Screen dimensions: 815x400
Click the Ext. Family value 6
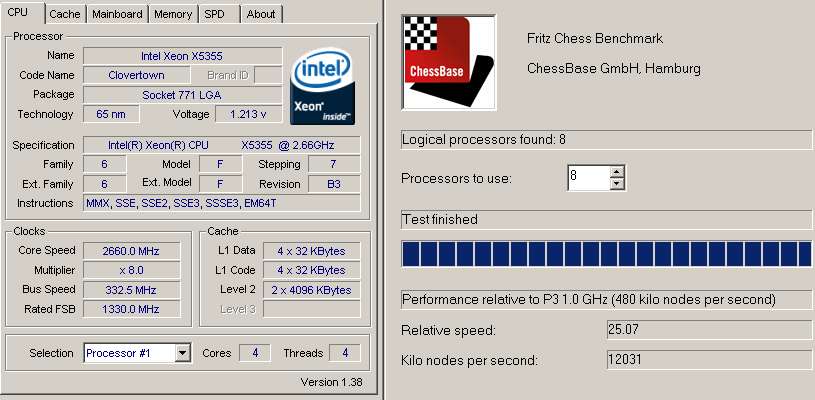coord(104,184)
